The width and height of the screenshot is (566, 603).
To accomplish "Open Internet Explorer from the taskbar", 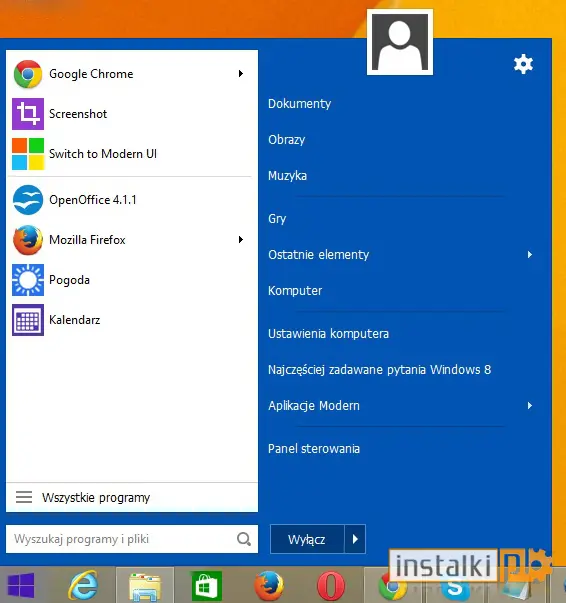I will (x=83, y=585).
